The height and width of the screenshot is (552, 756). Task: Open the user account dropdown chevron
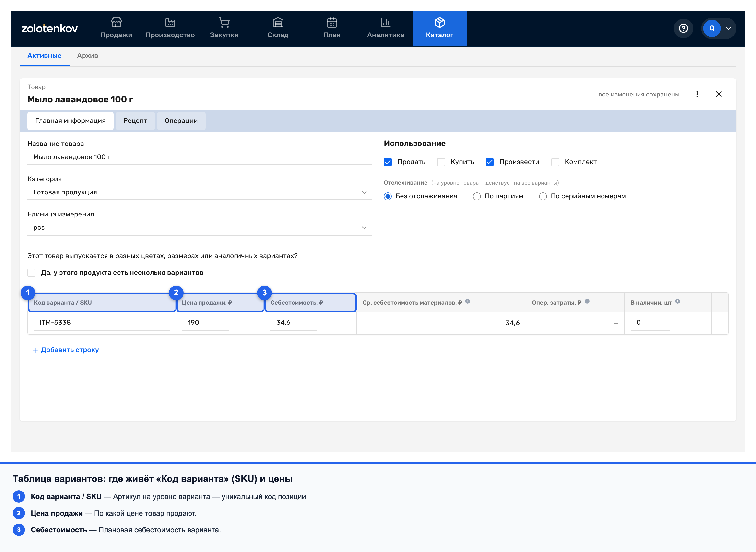729,28
